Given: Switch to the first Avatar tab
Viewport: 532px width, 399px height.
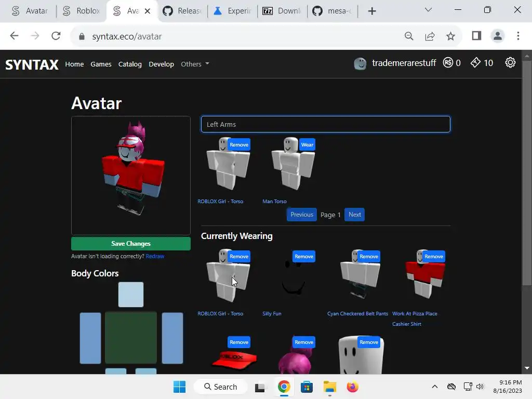Looking at the screenshot, I should [30, 11].
